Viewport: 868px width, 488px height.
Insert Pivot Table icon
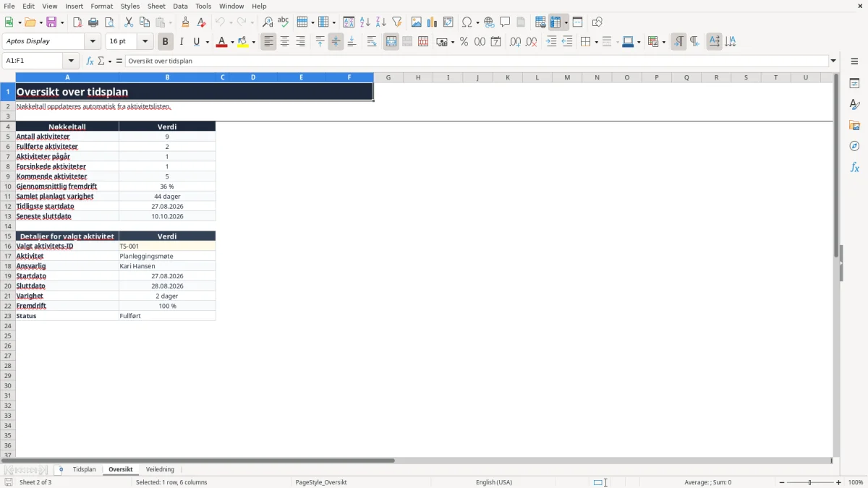pos(448,22)
